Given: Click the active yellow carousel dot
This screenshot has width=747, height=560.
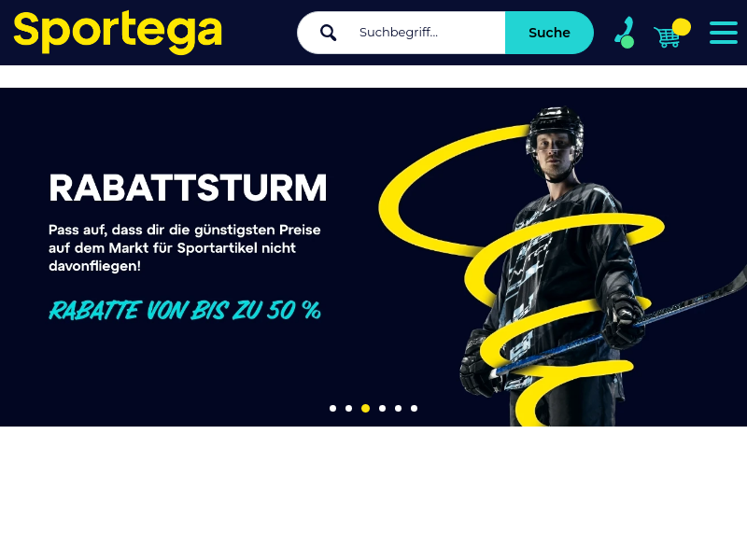Looking at the screenshot, I should point(365,408).
